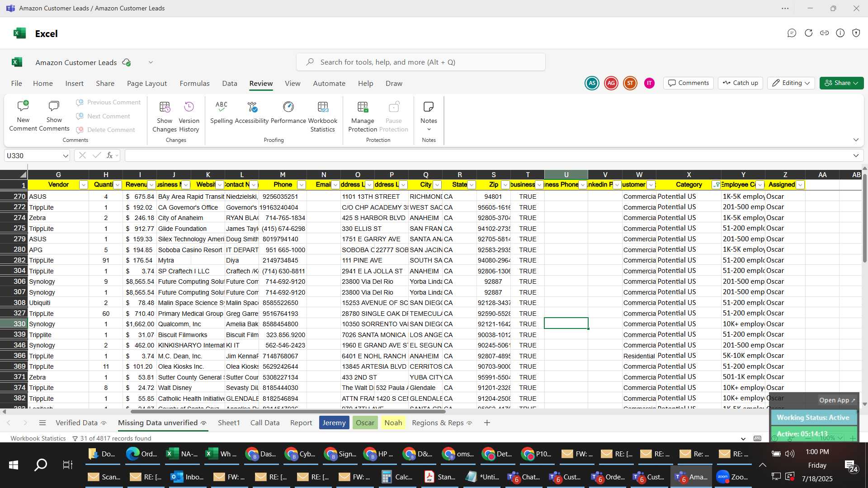Screen dimensions: 868x488
Task: Launch Check Performance tool
Action: tap(288, 113)
